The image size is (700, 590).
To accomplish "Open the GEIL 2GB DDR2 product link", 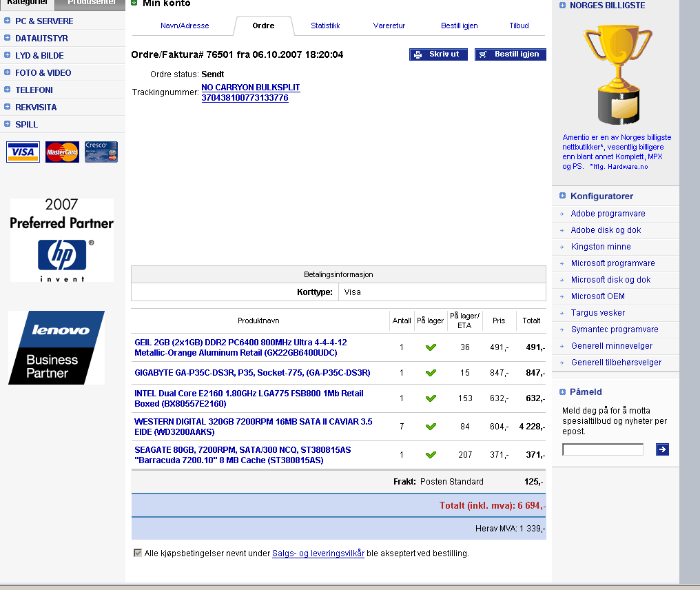I will point(240,347).
